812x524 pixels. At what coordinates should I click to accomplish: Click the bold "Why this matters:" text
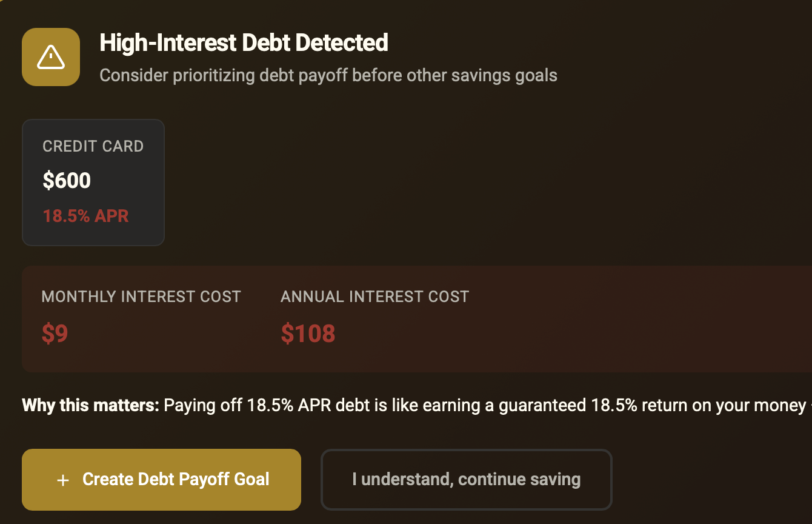click(x=90, y=405)
